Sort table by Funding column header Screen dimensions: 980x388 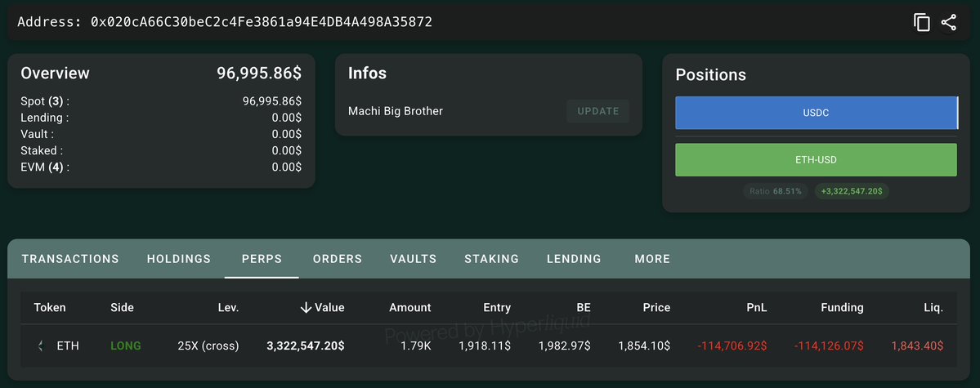(842, 307)
